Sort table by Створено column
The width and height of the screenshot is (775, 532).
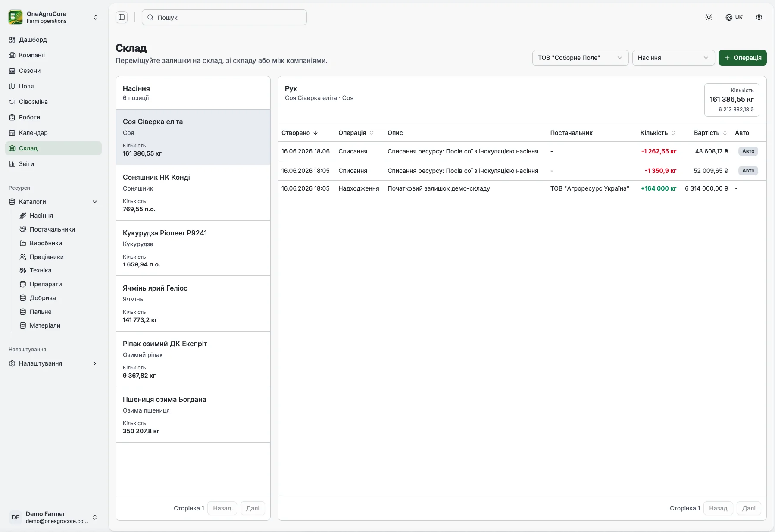[x=300, y=133]
